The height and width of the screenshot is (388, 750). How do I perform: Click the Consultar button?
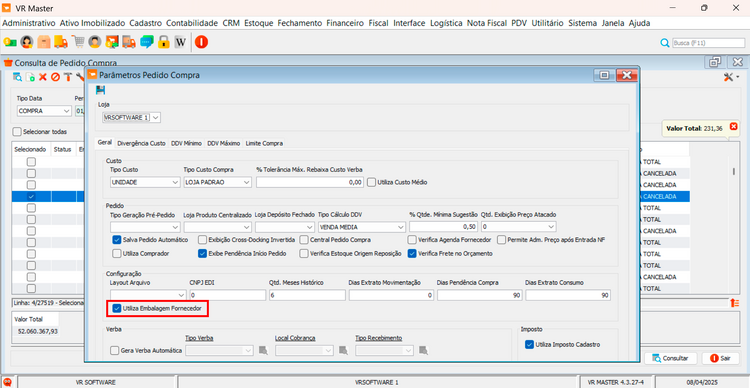click(670, 358)
